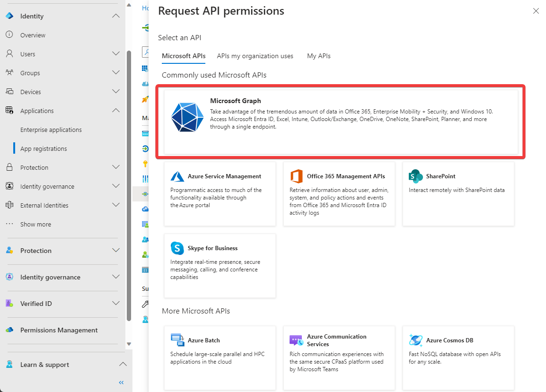546x392 pixels.
Task: Click the Azure Cosmos DB icon
Action: click(x=415, y=340)
